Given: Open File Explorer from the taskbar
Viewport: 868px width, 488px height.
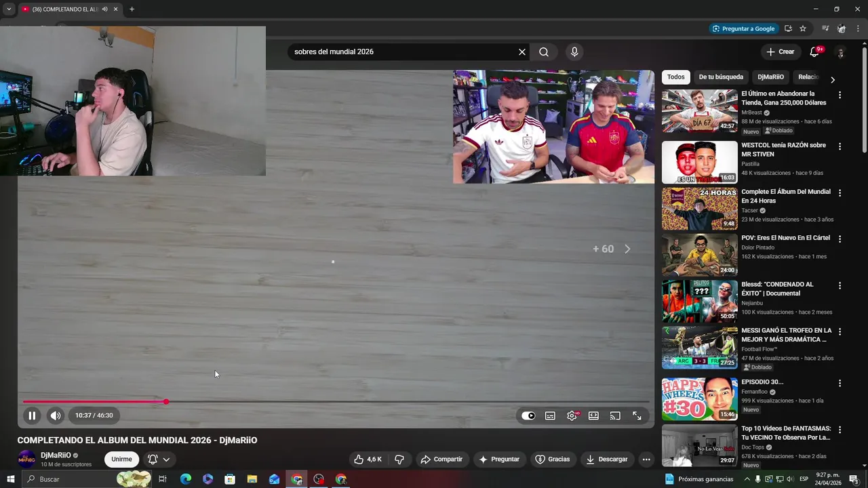Looking at the screenshot, I should [x=252, y=479].
